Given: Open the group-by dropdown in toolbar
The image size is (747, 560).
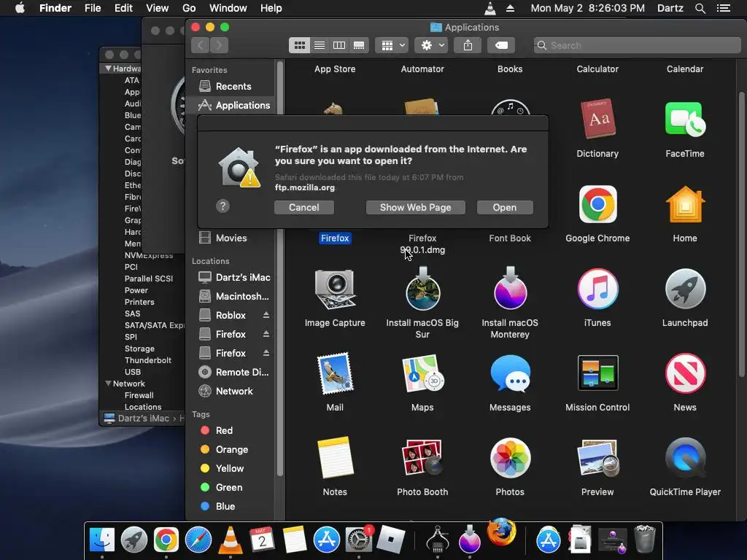Looking at the screenshot, I should (392, 45).
